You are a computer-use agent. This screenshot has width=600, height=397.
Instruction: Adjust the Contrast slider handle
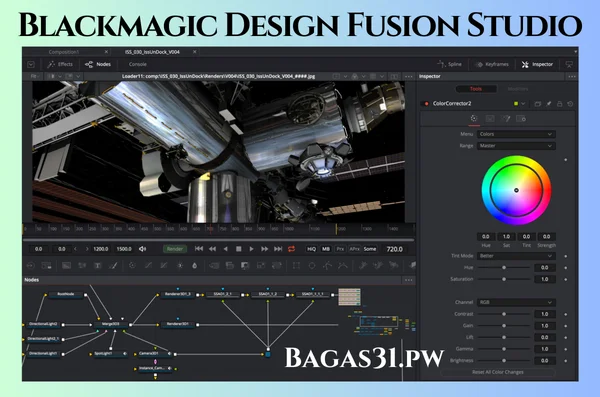tap(504, 314)
